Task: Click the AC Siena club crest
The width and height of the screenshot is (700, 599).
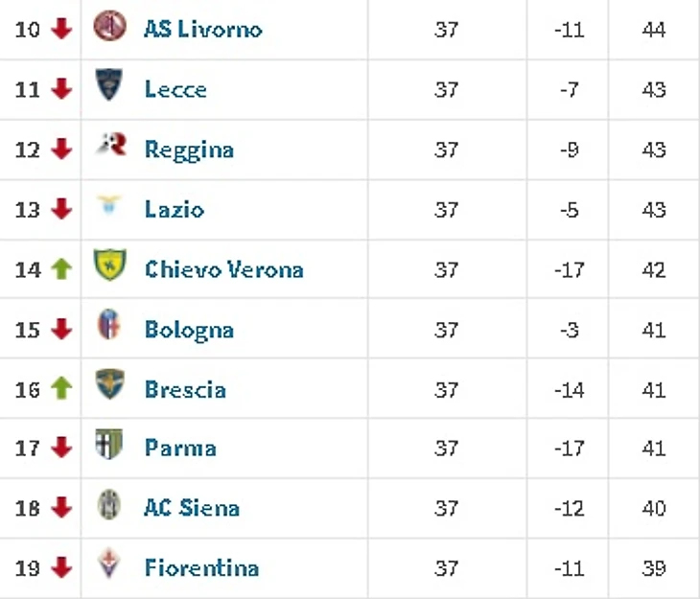Action: [x=109, y=504]
